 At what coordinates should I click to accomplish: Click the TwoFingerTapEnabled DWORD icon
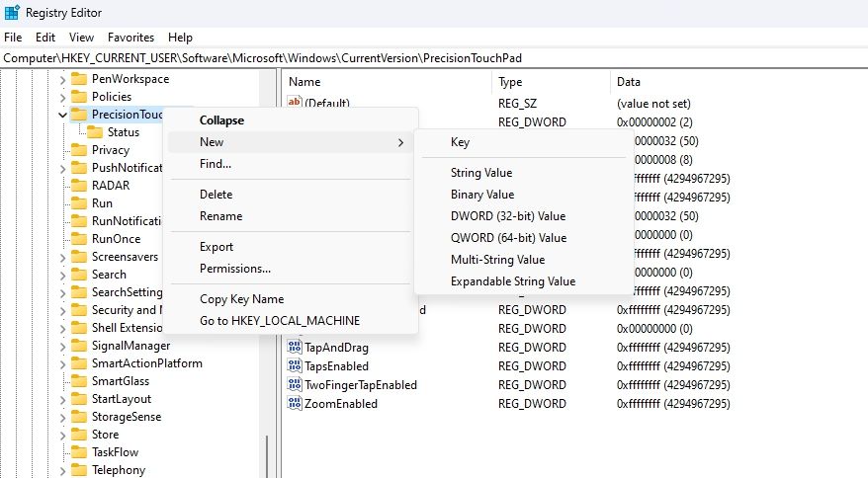point(295,385)
